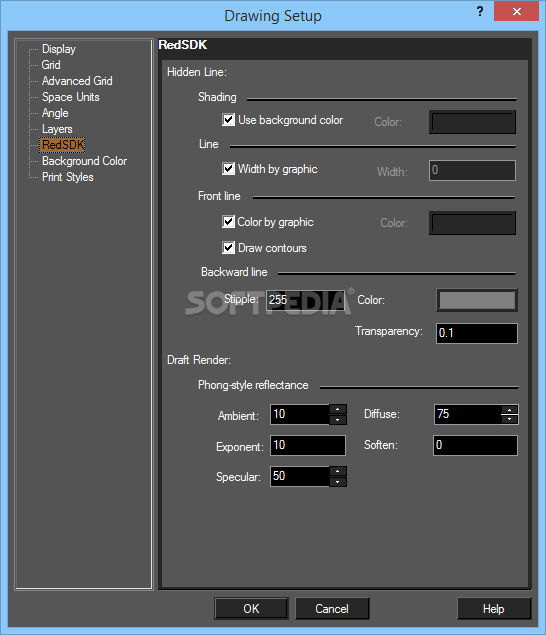Select Grid in the settings tree
Image resolution: width=546 pixels, height=635 pixels.
pos(51,65)
